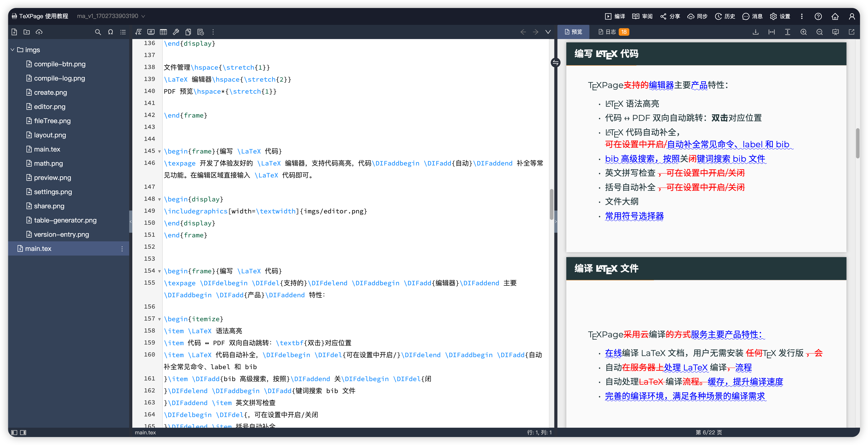Open editor.png in the file tree
Screen dimensions: 868x445
point(50,107)
